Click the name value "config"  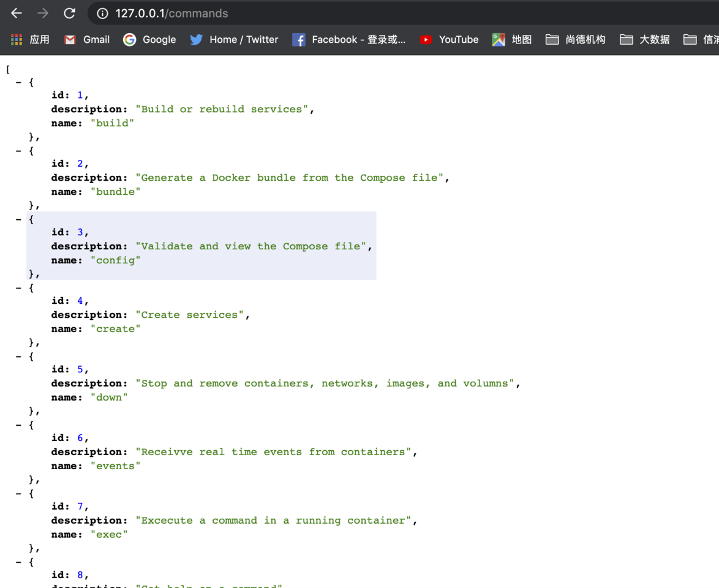coord(116,260)
